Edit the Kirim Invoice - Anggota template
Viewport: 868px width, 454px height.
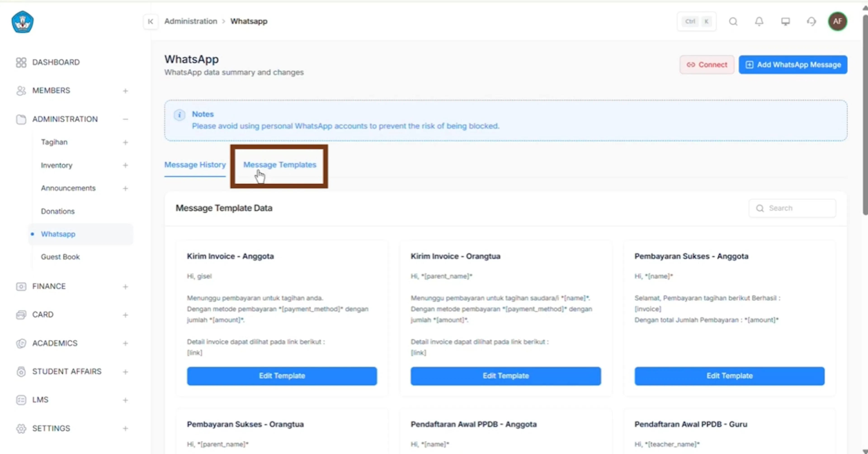click(282, 376)
